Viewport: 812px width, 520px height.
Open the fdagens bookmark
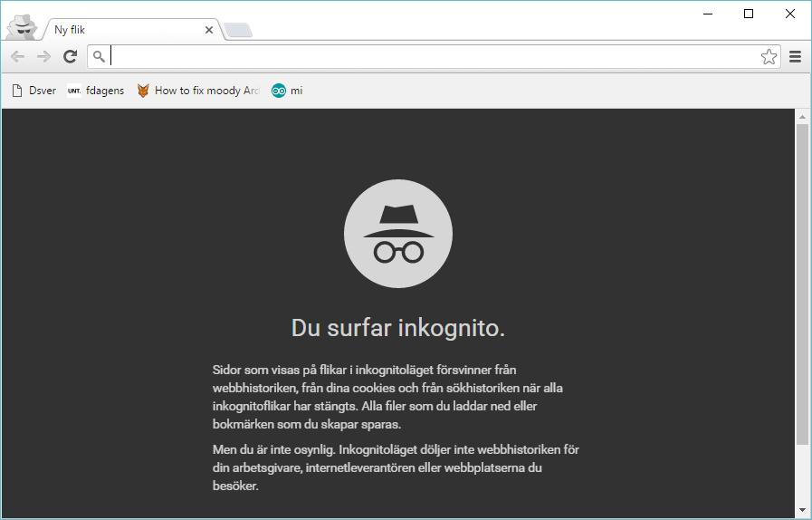pyautogui.click(x=96, y=91)
